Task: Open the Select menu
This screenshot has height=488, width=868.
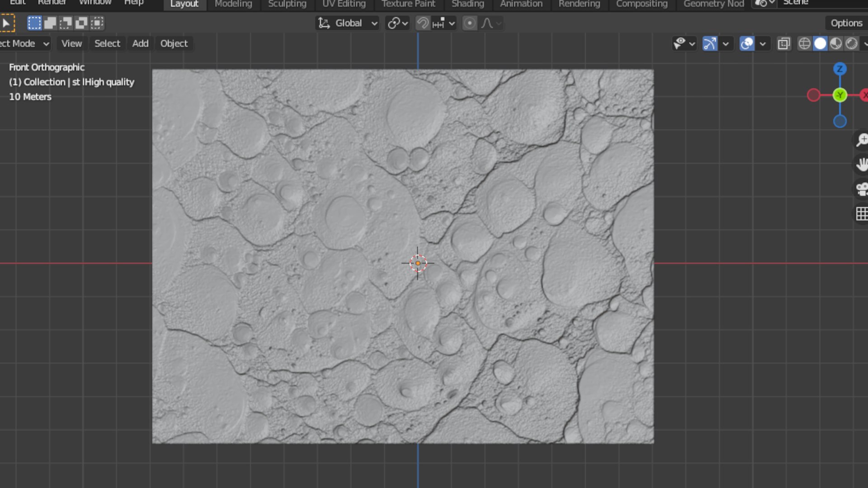Action: (107, 44)
